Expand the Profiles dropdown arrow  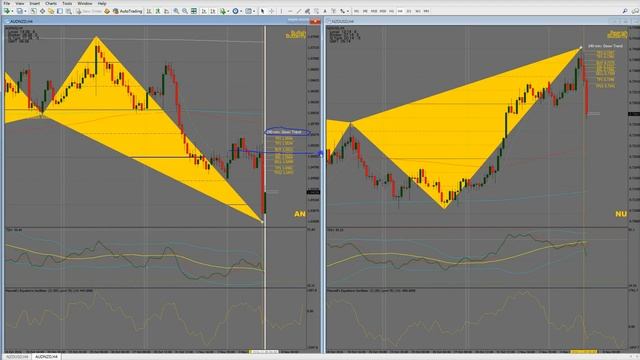[x=25, y=11]
